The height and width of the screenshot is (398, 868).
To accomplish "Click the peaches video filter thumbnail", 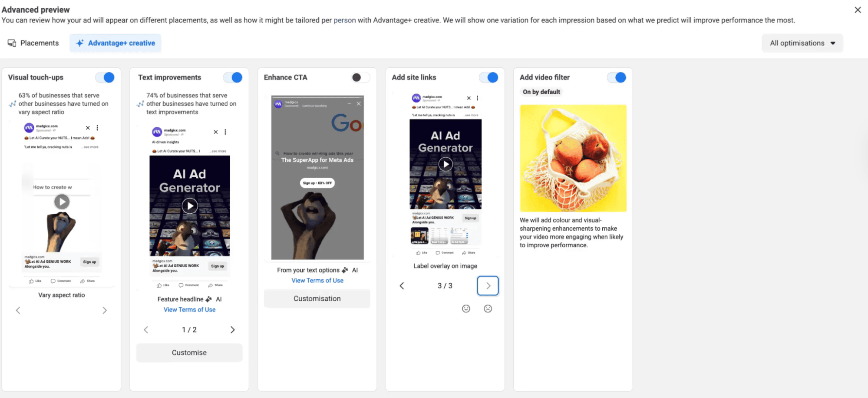I will (573, 158).
